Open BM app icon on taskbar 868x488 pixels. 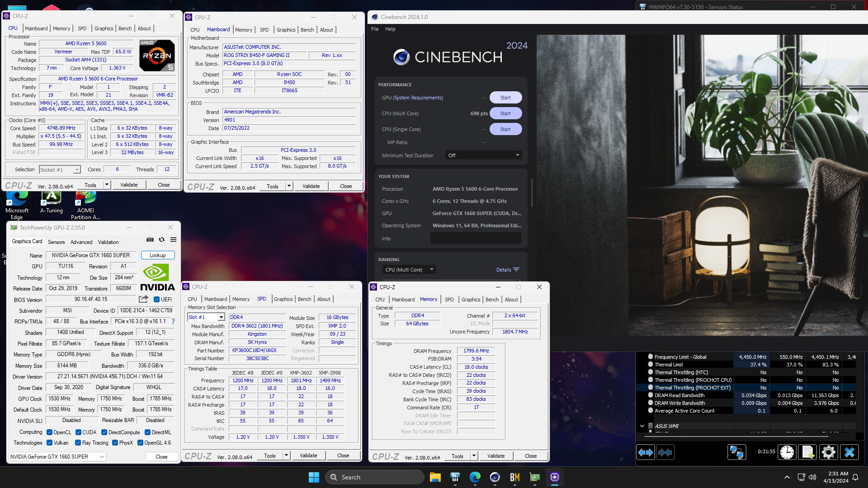click(x=514, y=477)
